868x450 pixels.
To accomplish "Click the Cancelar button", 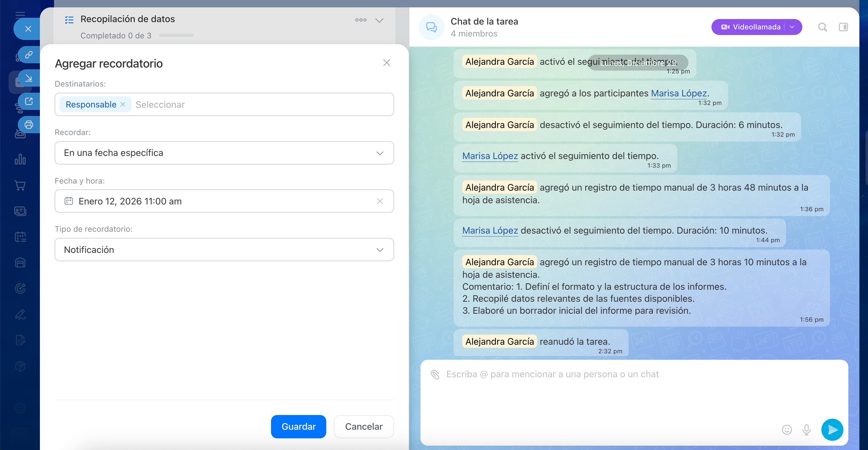I will click(x=364, y=426).
